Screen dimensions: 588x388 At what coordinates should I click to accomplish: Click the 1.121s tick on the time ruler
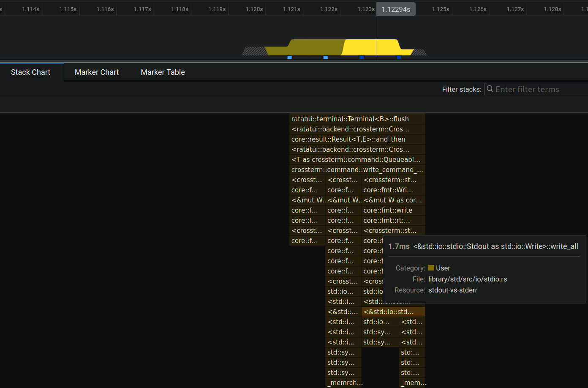coord(291,9)
